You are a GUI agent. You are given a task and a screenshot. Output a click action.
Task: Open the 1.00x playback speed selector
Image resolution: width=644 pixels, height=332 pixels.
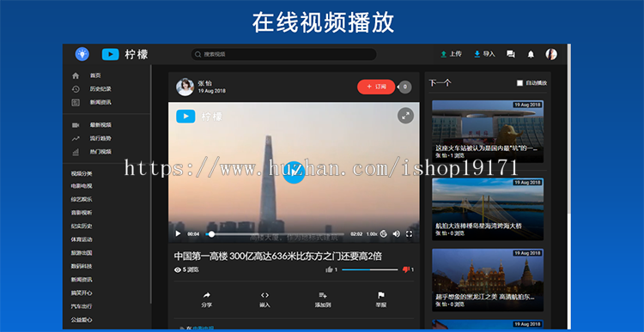[371, 234]
